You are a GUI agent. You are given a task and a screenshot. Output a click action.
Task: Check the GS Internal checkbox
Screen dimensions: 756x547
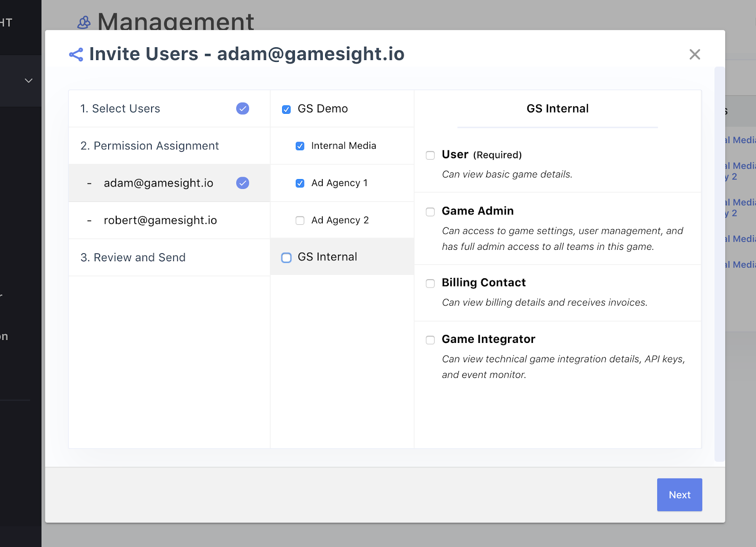286,257
